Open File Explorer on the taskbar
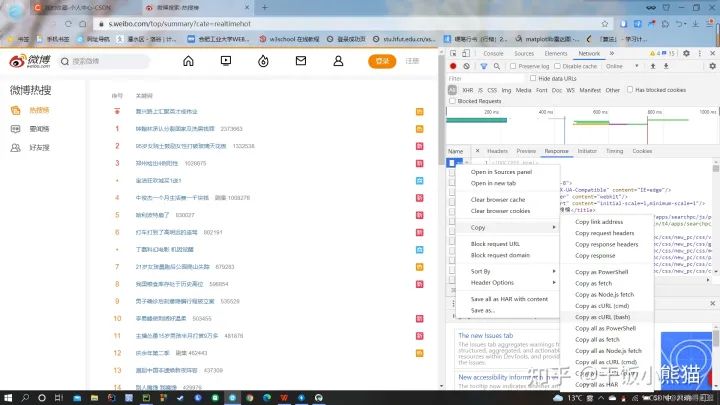Image resolution: width=720 pixels, height=405 pixels. pyautogui.click(x=94, y=398)
